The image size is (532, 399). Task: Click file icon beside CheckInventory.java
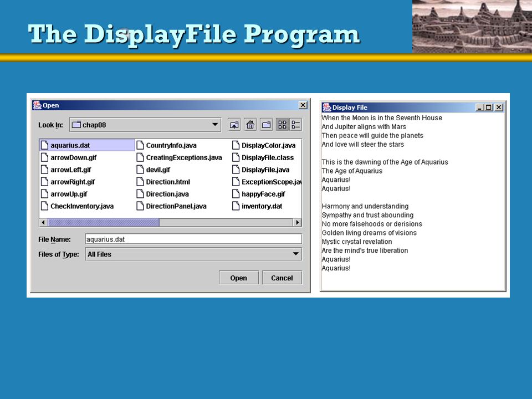[x=44, y=206]
